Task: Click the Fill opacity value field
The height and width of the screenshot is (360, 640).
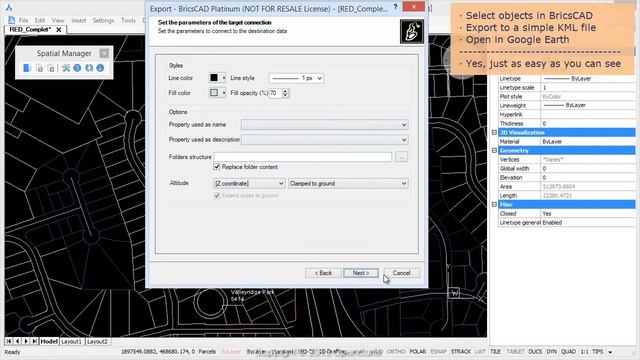Action: 275,93
